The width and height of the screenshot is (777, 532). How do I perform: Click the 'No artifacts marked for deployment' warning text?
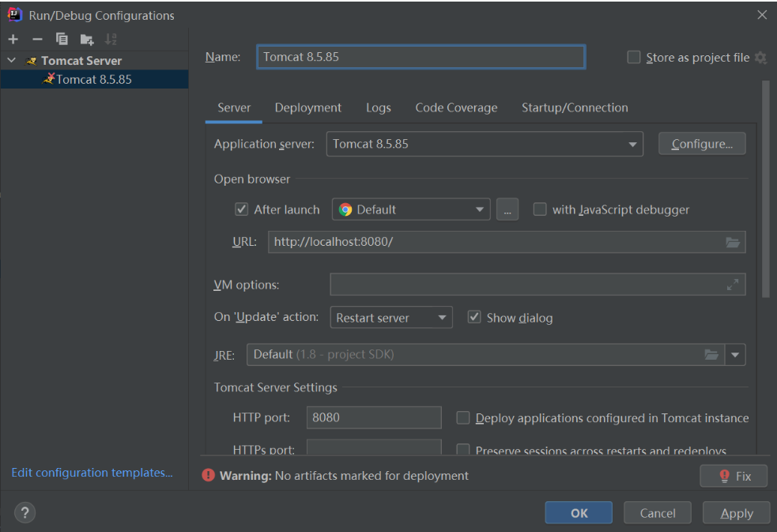coord(372,476)
